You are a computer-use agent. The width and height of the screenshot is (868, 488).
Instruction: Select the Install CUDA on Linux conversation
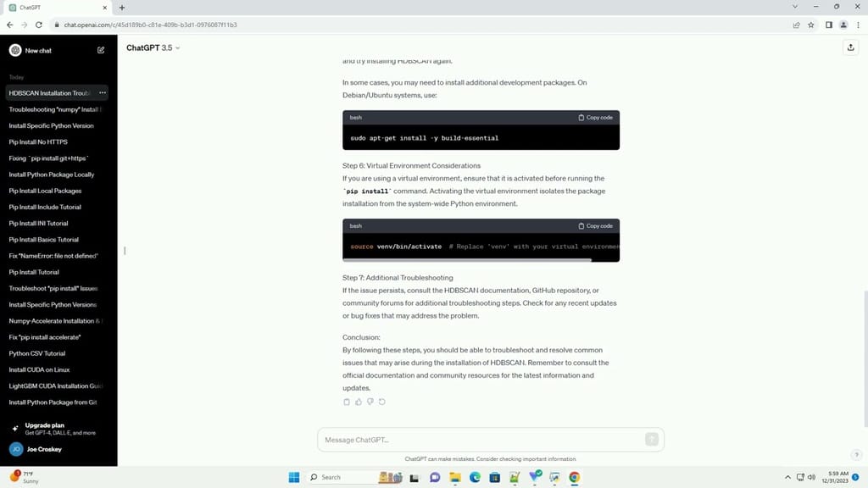(x=39, y=369)
